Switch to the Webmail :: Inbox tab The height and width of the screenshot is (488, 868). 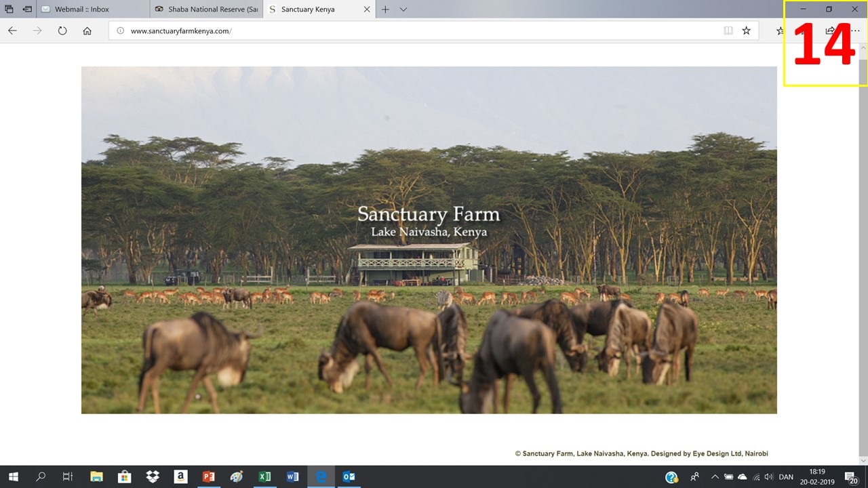(x=94, y=9)
